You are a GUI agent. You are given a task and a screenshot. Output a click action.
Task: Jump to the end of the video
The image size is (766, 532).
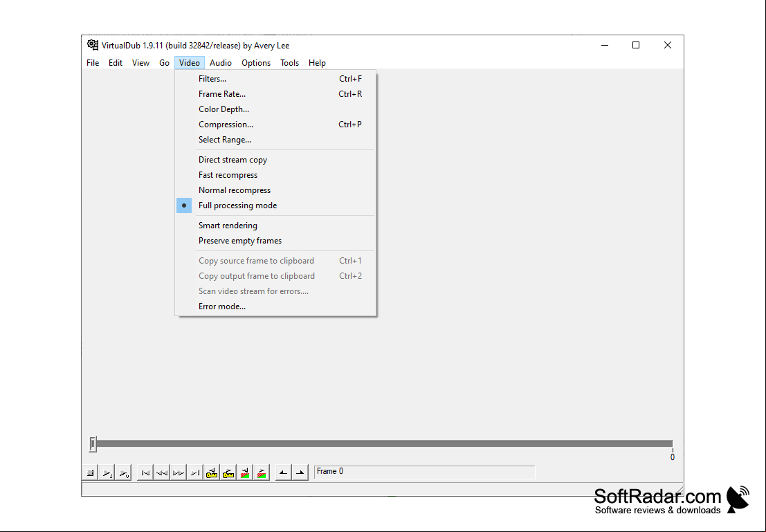point(195,473)
